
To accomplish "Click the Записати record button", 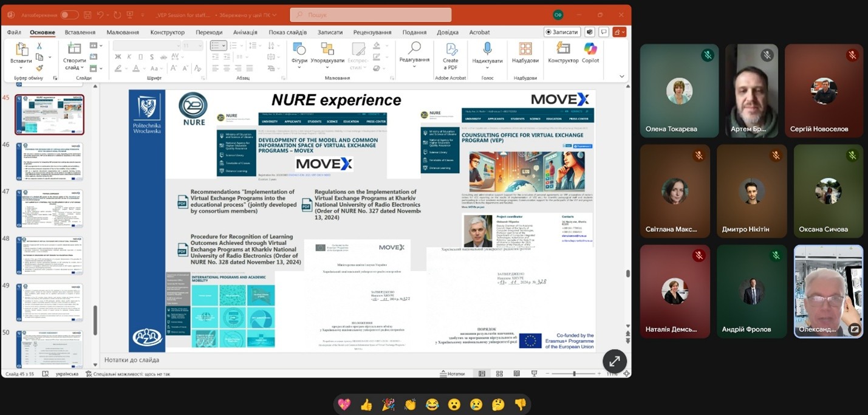I will (561, 32).
